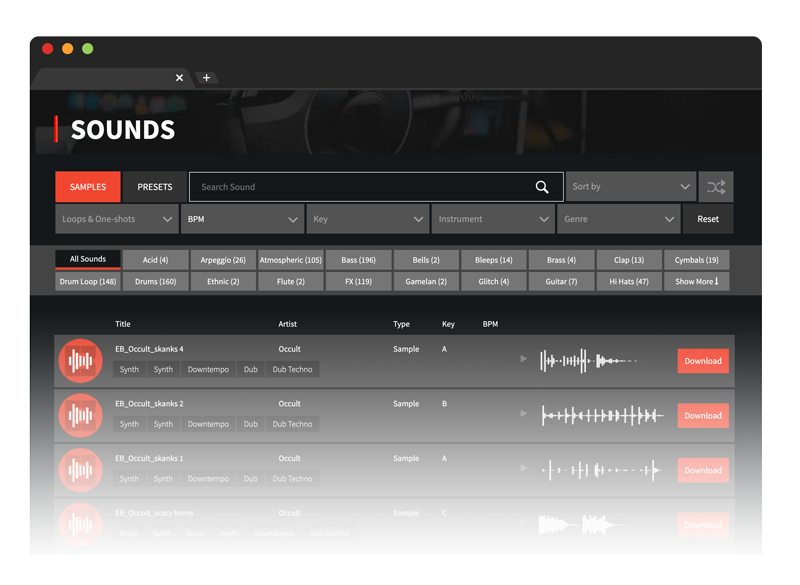Viewport: 800px width, 585px height.
Task: Click the BPM column header
Action: coord(490,324)
